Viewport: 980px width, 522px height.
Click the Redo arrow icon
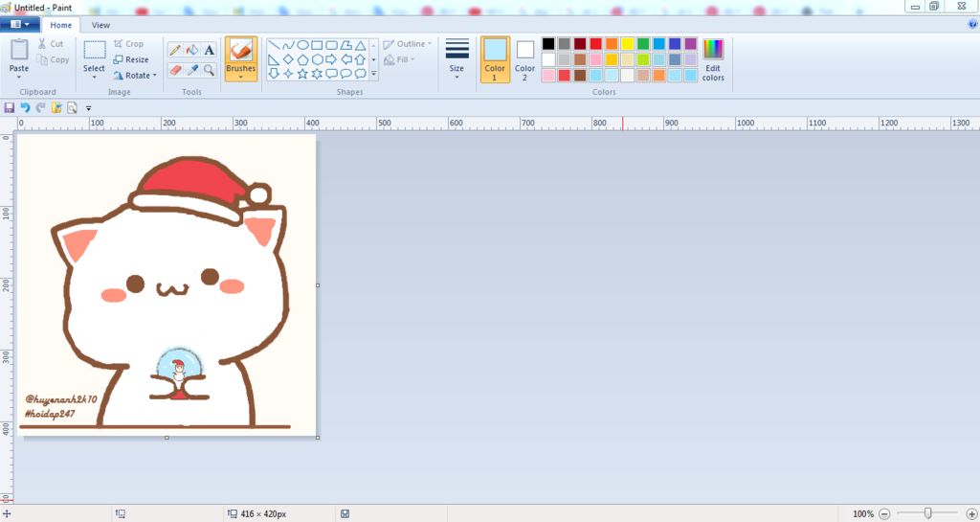click(x=40, y=108)
